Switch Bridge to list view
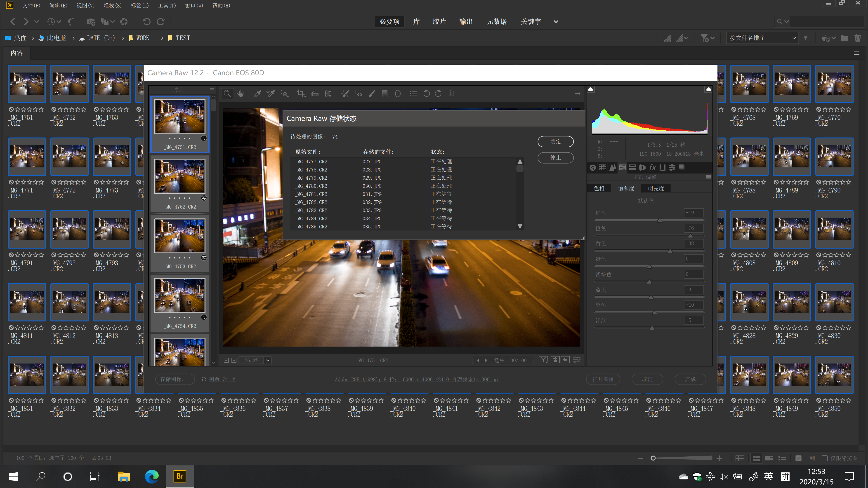Image resolution: width=868 pixels, height=488 pixels. [x=782, y=458]
